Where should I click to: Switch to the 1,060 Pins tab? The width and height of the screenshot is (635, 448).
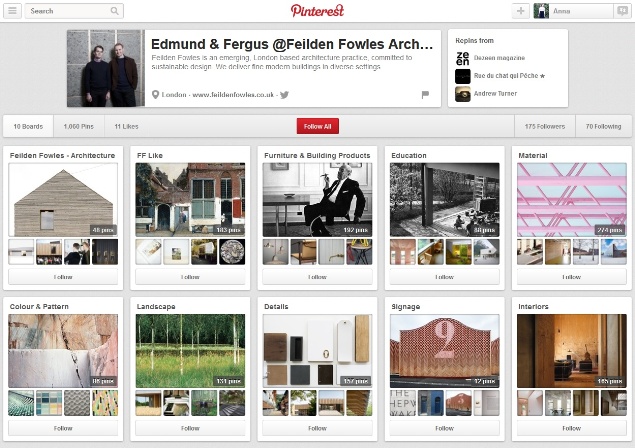point(79,126)
